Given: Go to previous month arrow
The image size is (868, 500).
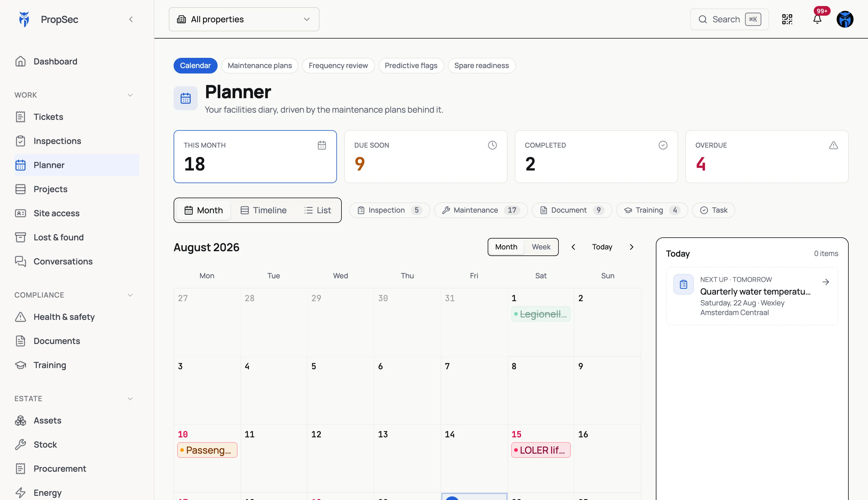Looking at the screenshot, I should click(573, 247).
